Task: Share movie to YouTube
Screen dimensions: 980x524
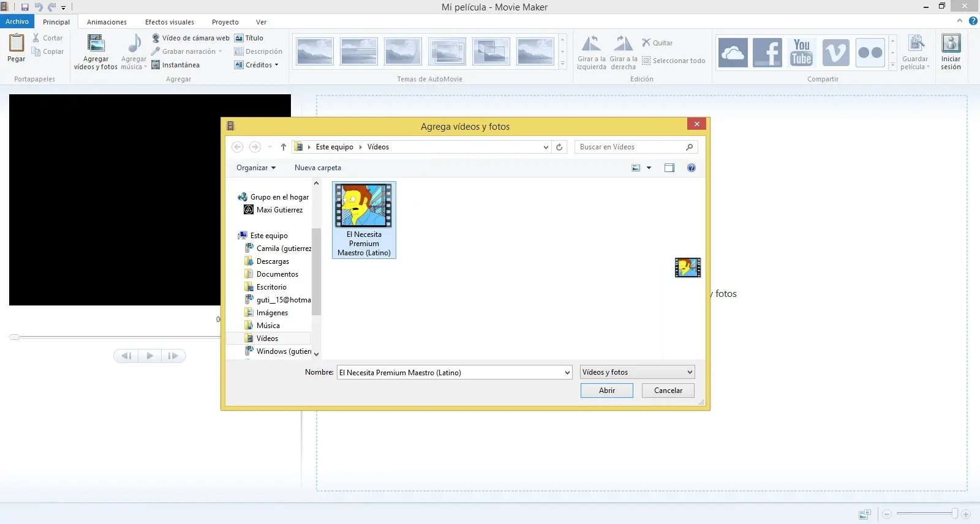Action: click(x=801, y=52)
